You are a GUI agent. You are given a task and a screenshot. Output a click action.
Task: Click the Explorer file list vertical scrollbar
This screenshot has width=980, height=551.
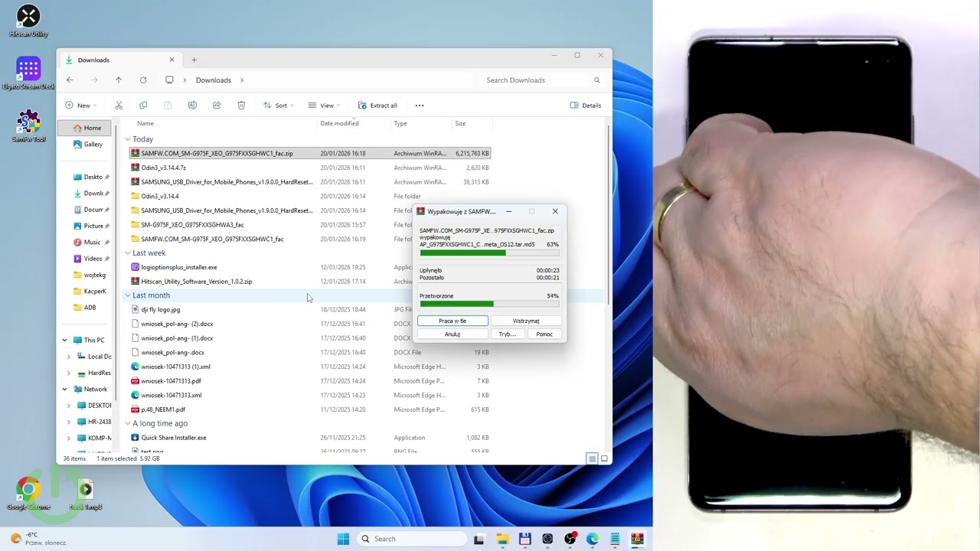point(609,214)
